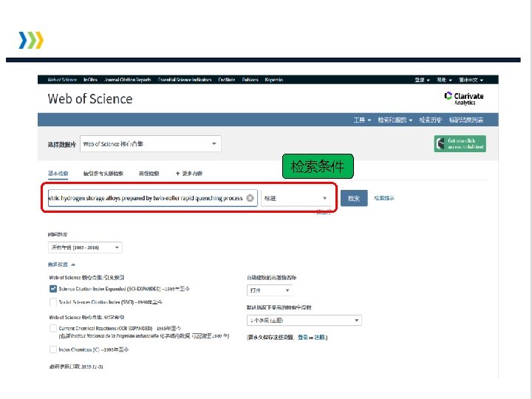Click the 登录 link beside the save-settings note
The image size is (532, 399).
(303, 337)
